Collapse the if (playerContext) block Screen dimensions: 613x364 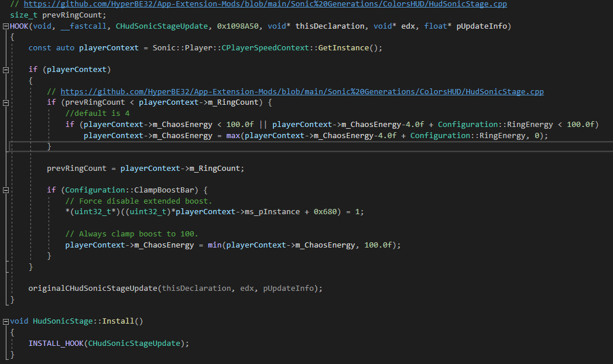pyautogui.click(x=5, y=70)
